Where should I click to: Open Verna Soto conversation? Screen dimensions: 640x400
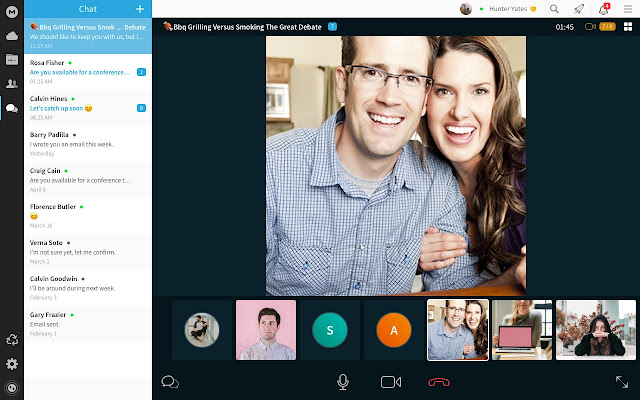(x=88, y=251)
